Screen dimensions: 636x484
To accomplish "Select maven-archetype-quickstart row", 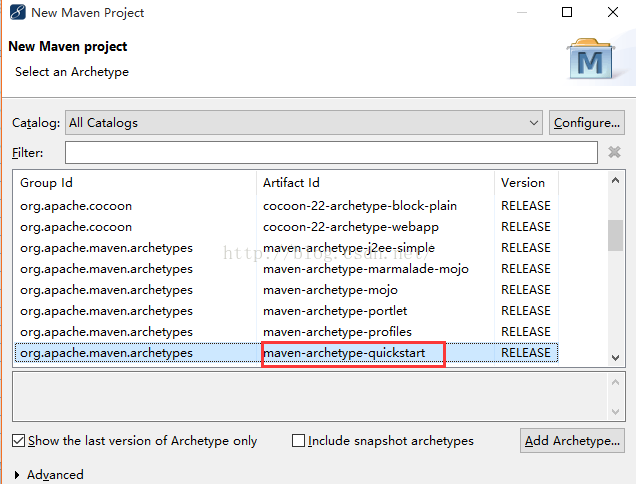I will tap(286, 353).
